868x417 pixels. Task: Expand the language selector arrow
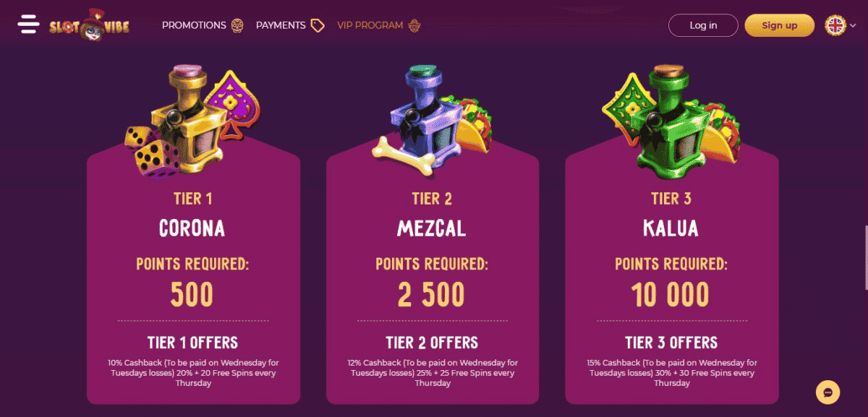(854, 25)
